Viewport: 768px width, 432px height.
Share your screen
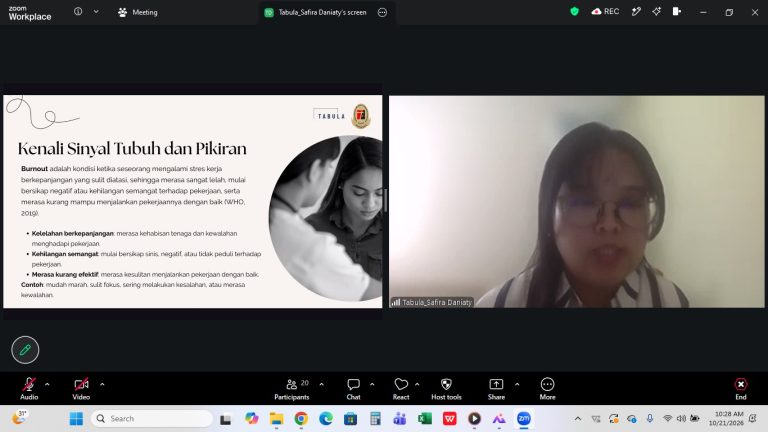click(496, 388)
